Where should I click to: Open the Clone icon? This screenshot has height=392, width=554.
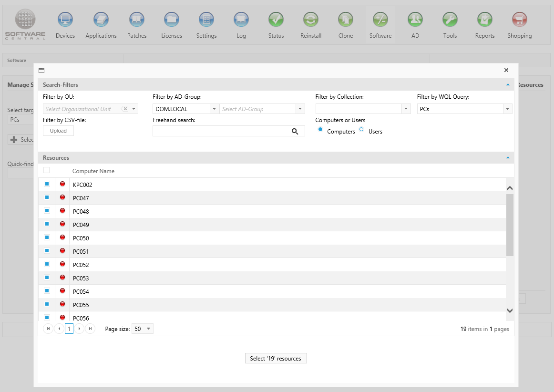click(346, 21)
